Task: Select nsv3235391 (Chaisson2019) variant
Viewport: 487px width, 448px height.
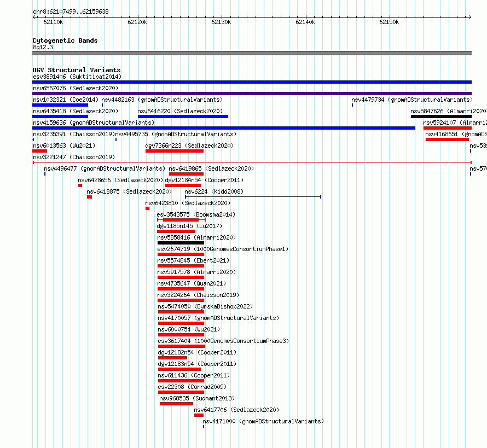Action: [x=74, y=134]
